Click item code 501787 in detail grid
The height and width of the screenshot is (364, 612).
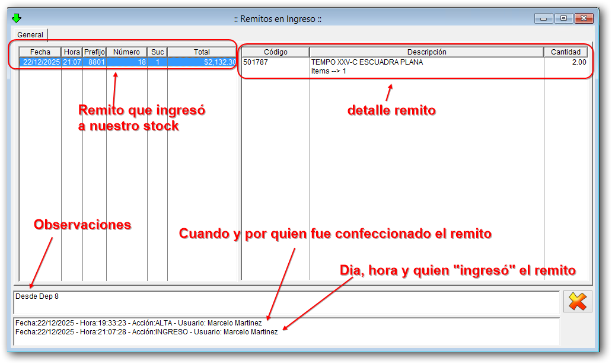256,62
